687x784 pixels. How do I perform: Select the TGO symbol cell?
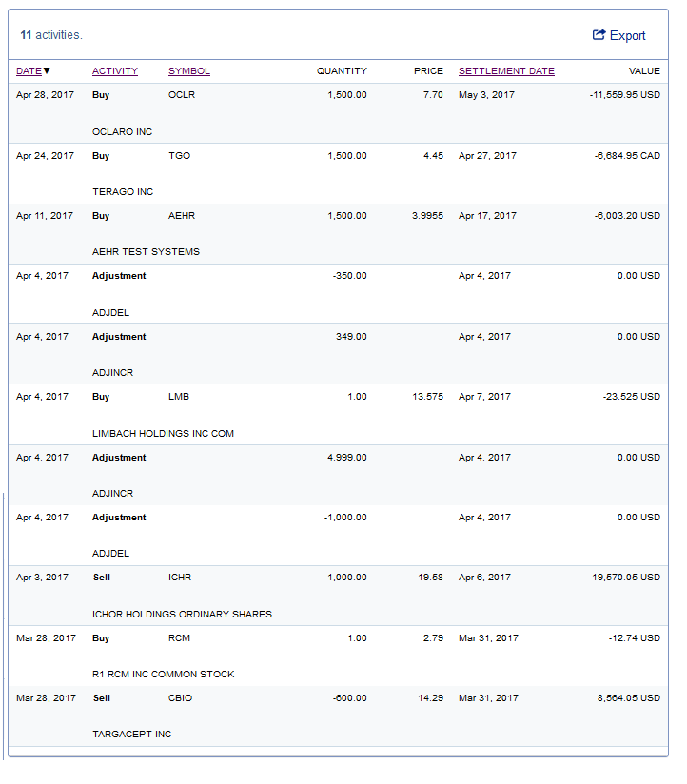[x=179, y=156]
